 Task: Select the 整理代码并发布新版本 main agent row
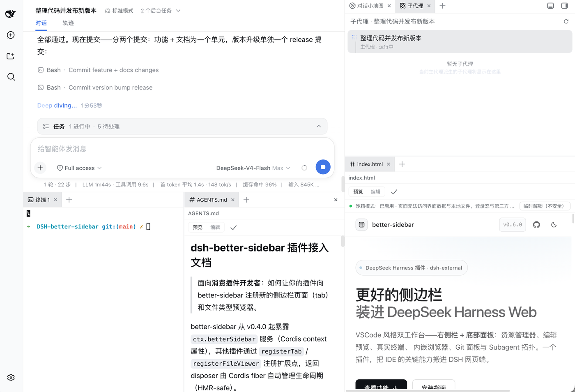click(x=460, y=42)
